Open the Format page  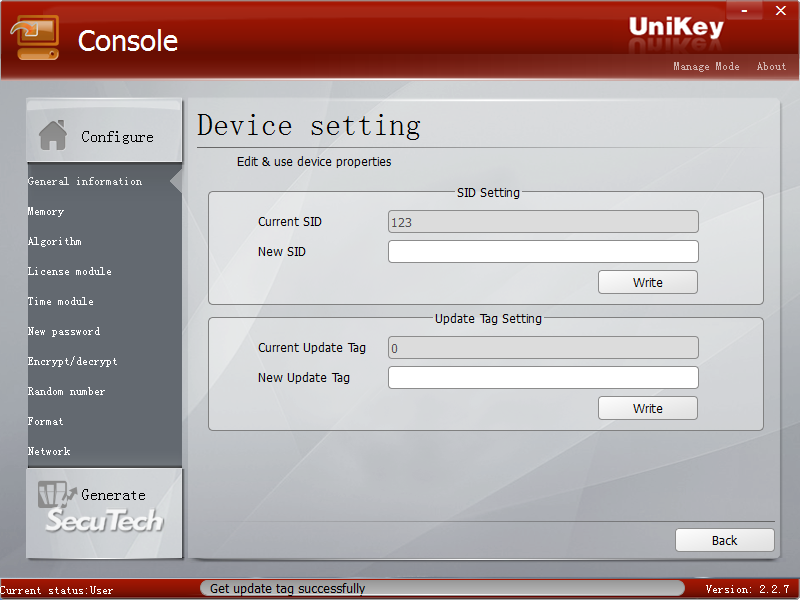point(45,421)
